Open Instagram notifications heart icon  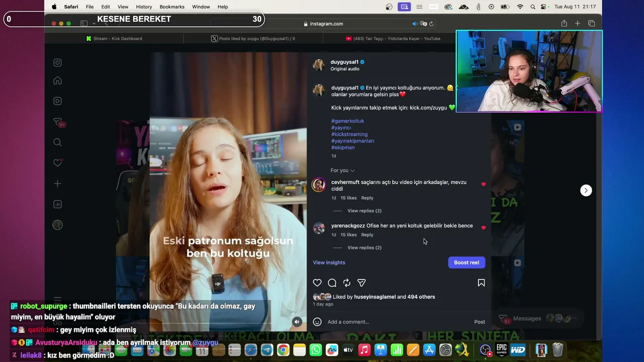[57, 163]
